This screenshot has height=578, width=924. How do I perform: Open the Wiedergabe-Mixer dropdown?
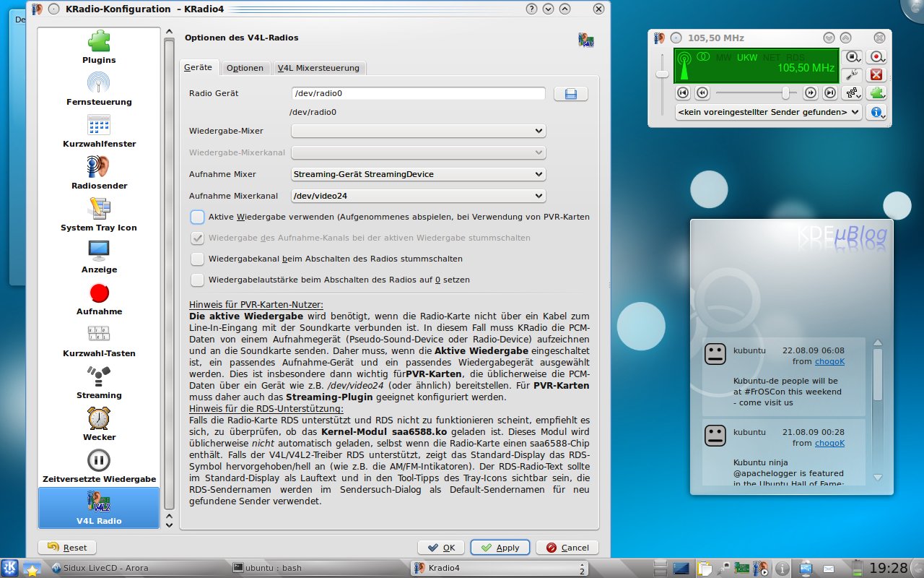pyautogui.click(x=418, y=131)
